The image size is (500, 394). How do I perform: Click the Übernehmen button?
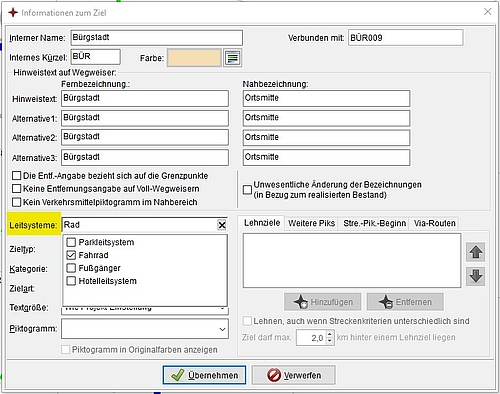pos(204,375)
